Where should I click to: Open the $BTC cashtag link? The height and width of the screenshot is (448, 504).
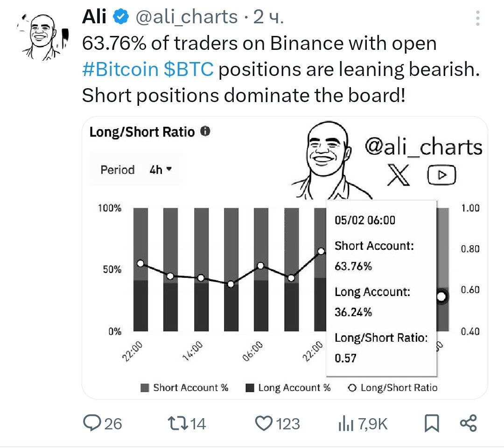189,69
